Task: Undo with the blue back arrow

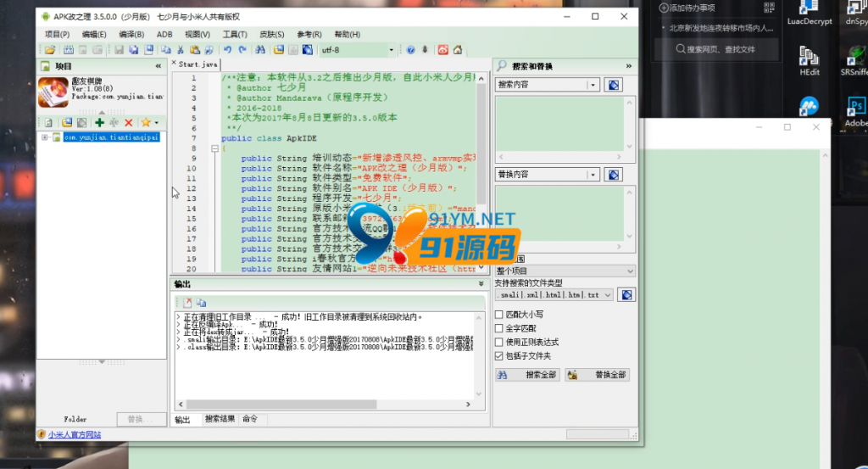Action: [227, 50]
